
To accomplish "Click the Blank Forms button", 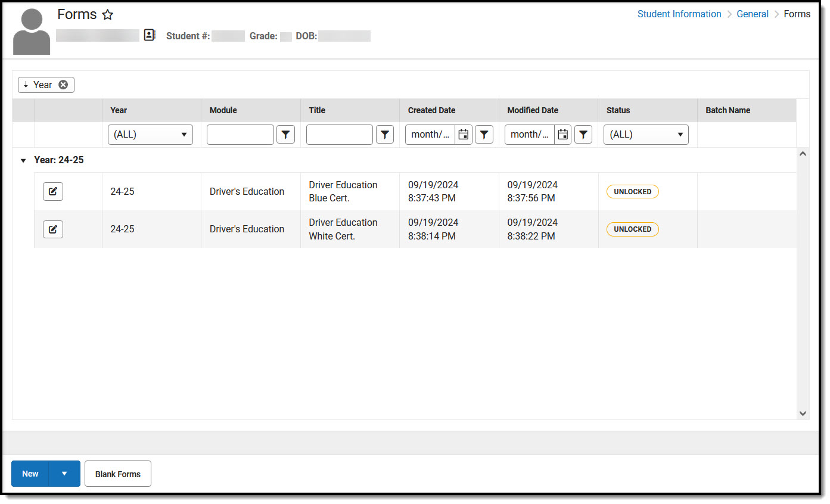I will [118, 474].
